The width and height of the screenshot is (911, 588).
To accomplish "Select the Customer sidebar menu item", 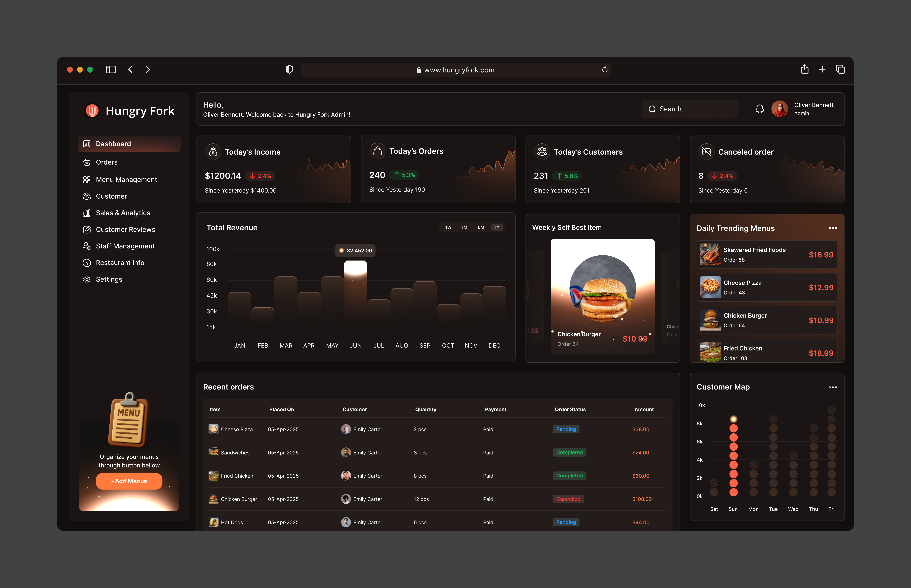I will click(111, 196).
